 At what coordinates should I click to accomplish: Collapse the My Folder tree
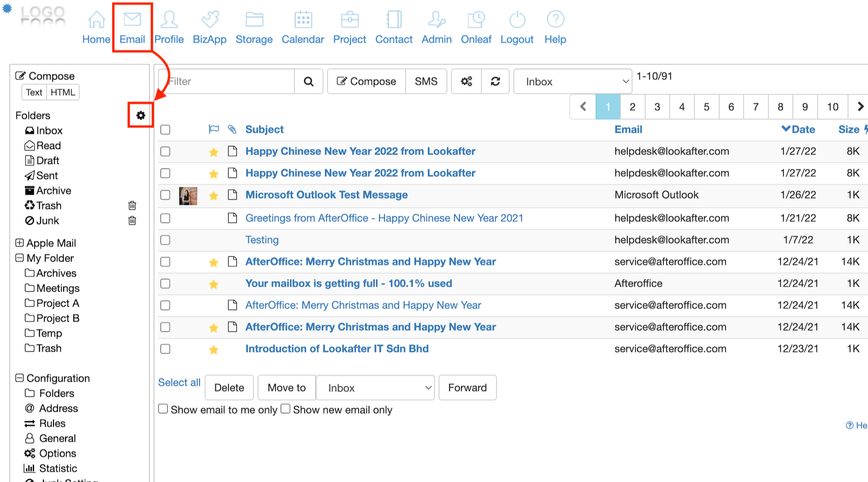pyautogui.click(x=20, y=258)
